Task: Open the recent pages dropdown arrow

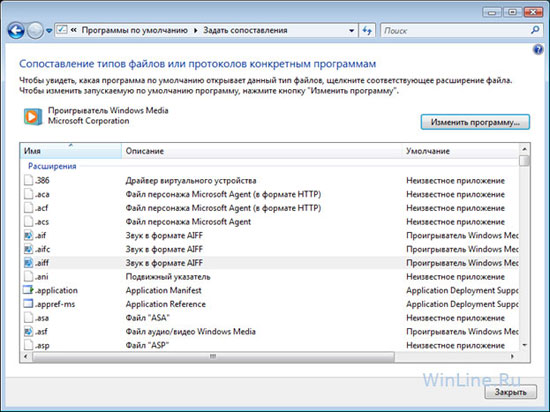Action: (49, 31)
